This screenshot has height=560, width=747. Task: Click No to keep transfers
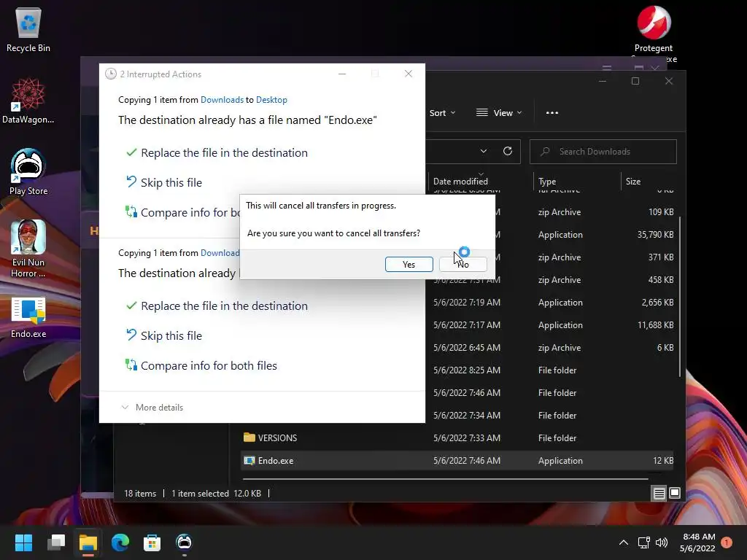pyautogui.click(x=463, y=264)
